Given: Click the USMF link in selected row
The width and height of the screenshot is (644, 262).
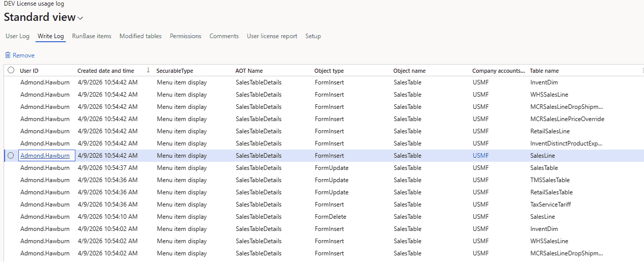Looking at the screenshot, I should (480, 156).
